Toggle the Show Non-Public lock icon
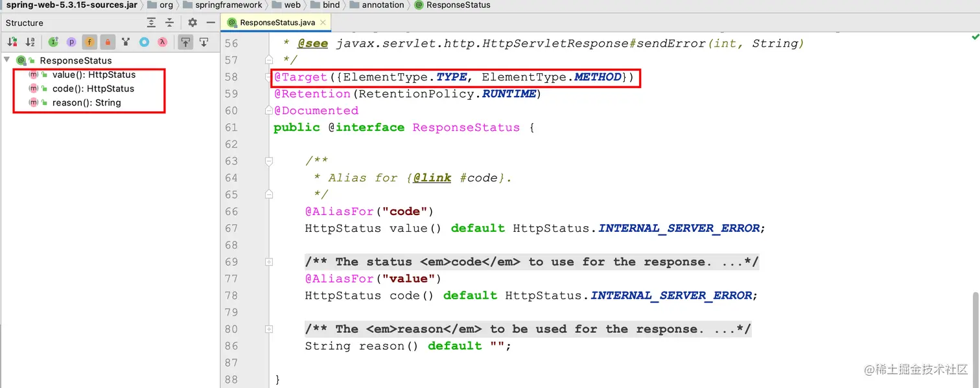Viewport: 980px width, 388px height. pyautogui.click(x=108, y=42)
